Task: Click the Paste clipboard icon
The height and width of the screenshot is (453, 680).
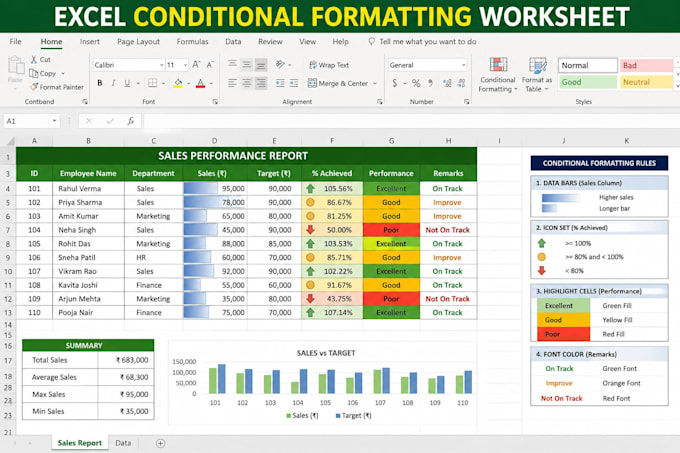Action: (16, 66)
